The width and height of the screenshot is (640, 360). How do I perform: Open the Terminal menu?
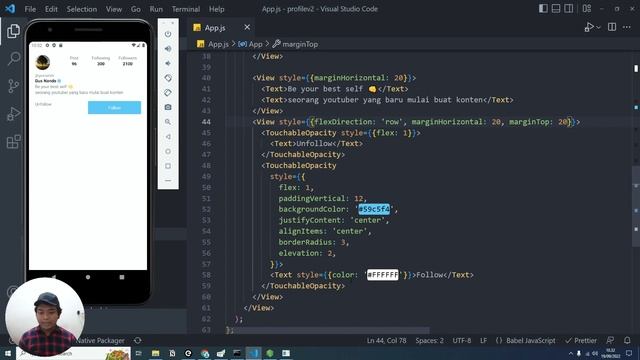click(x=186, y=9)
